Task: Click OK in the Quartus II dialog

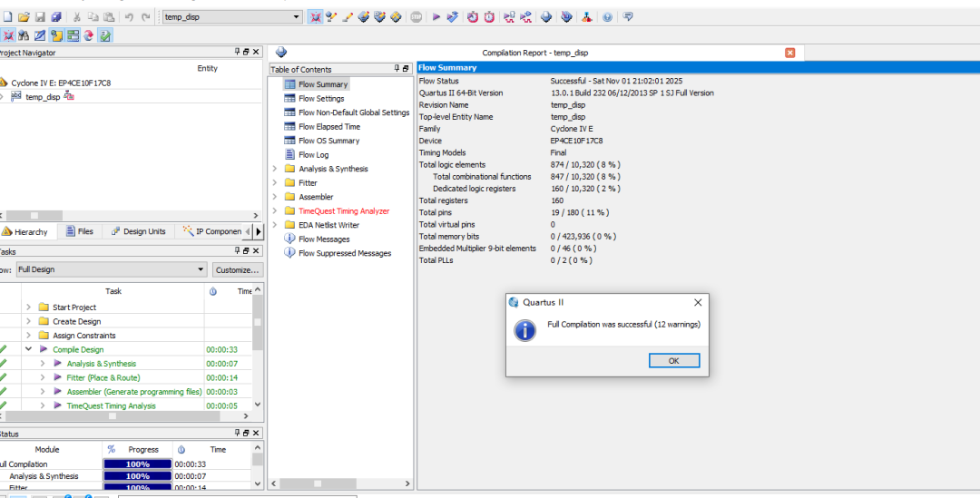Action: pos(673,361)
